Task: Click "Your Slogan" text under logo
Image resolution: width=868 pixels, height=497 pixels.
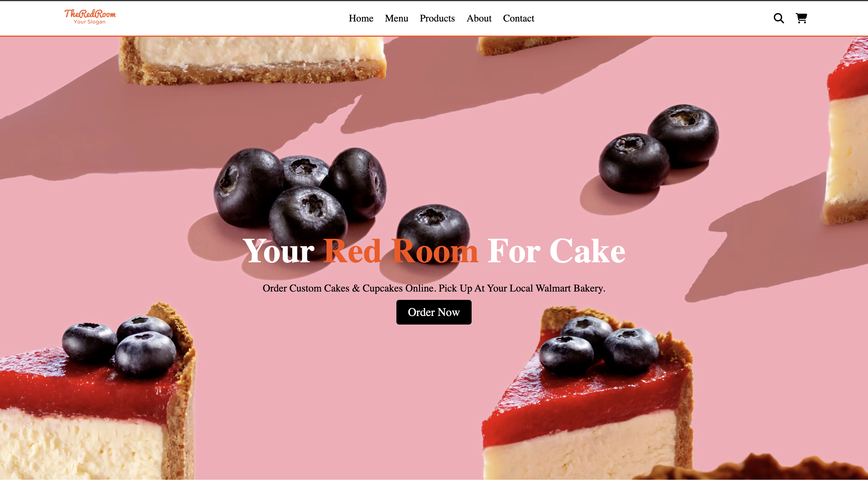Action: 90,22
